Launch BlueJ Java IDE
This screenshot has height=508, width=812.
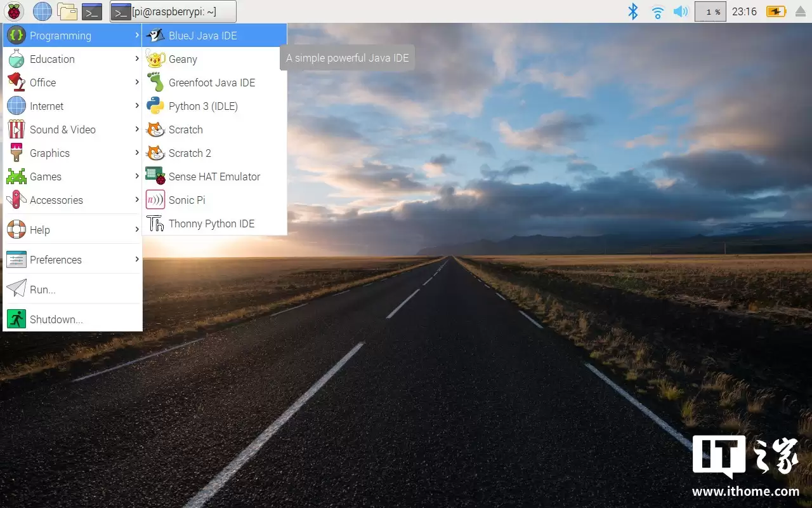pos(202,35)
